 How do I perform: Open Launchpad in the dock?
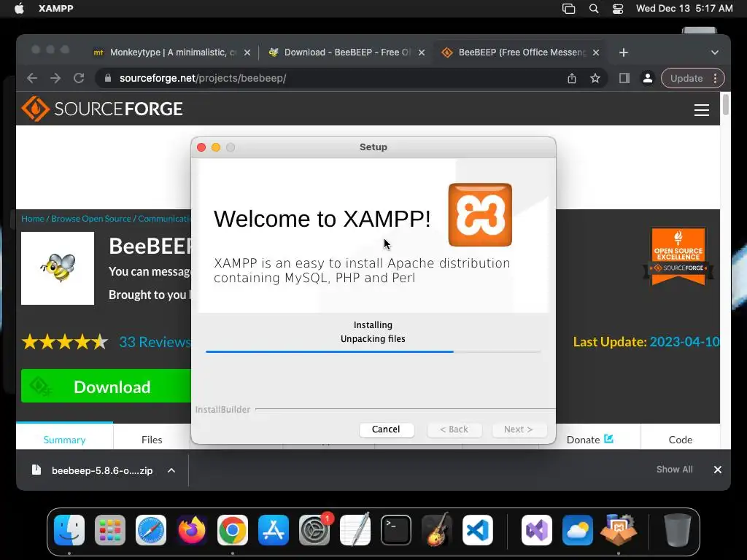click(x=110, y=530)
